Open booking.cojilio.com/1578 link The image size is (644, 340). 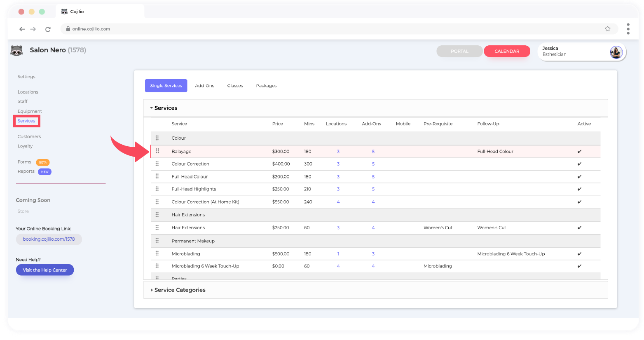click(49, 239)
